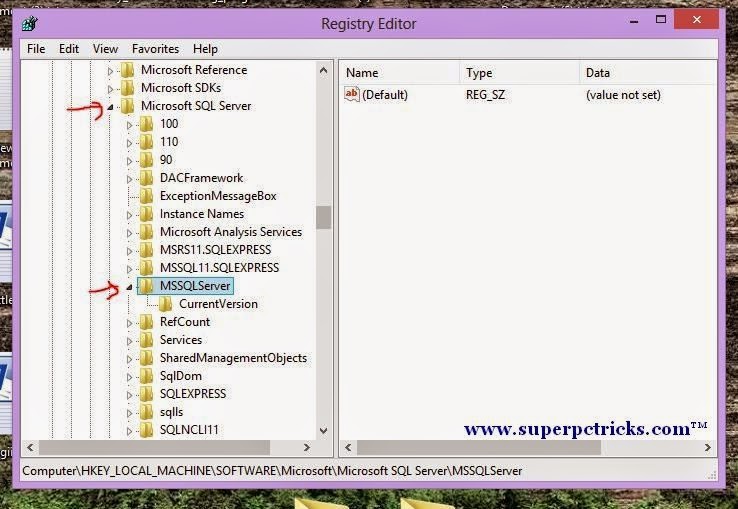Viewport: 738px width, 509px height.
Task: Click the ExceptionMessageBox folder icon
Action: pyautogui.click(x=146, y=196)
